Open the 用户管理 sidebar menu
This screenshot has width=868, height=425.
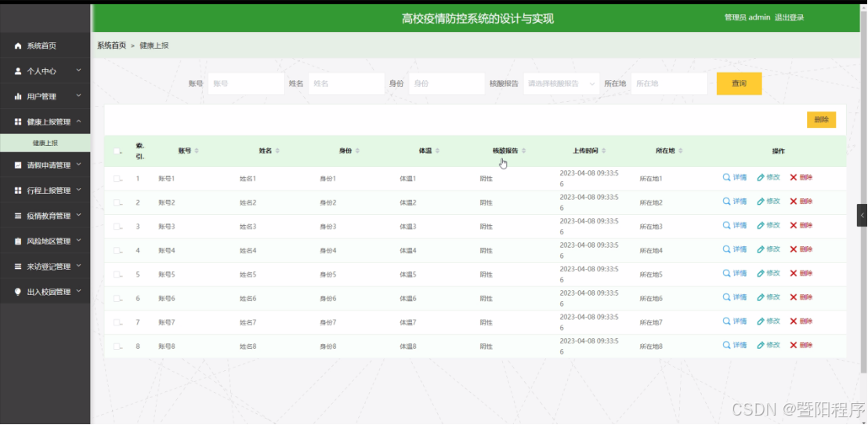[x=45, y=96]
